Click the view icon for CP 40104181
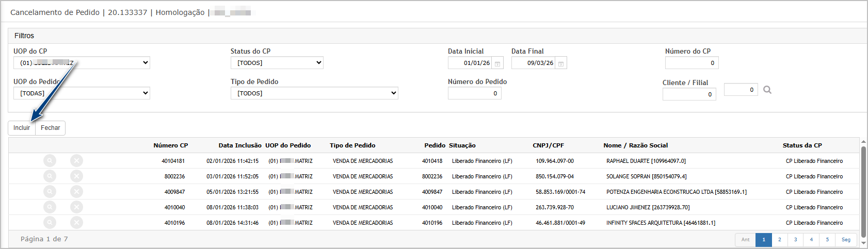 [x=50, y=161]
